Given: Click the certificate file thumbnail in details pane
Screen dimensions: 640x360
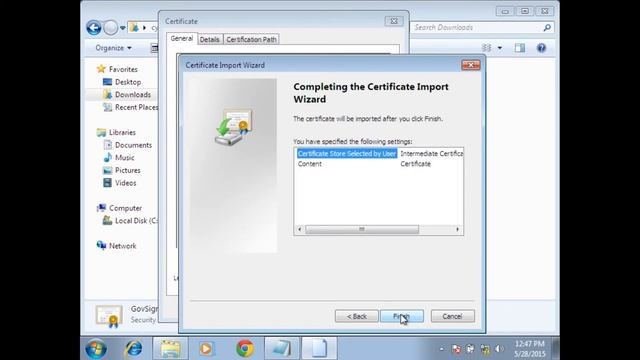Looking at the screenshot, I should coord(109,317).
